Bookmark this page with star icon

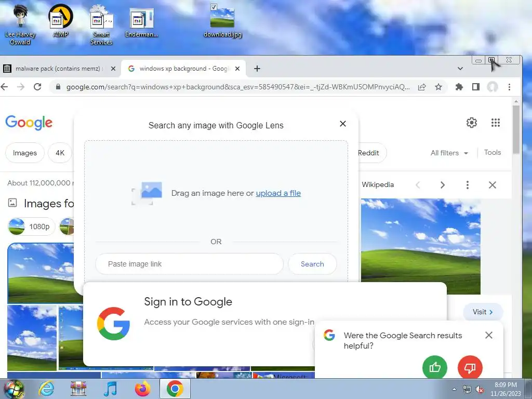click(438, 87)
